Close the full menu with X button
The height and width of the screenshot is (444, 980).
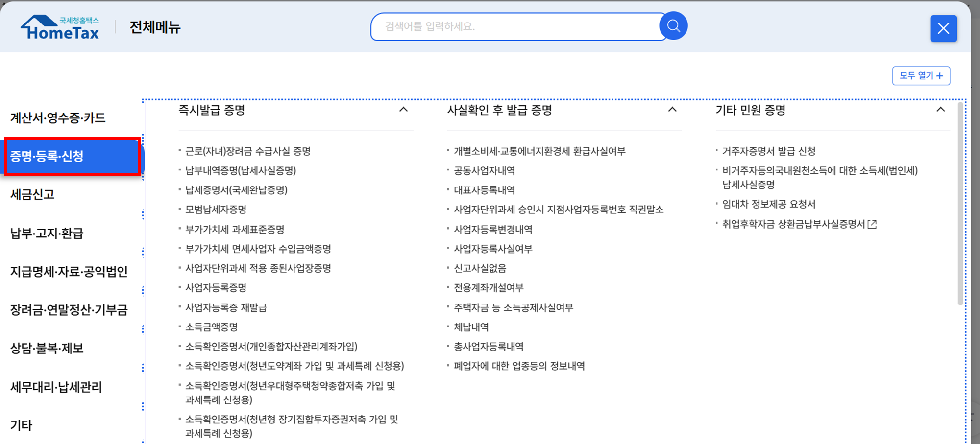(943, 28)
